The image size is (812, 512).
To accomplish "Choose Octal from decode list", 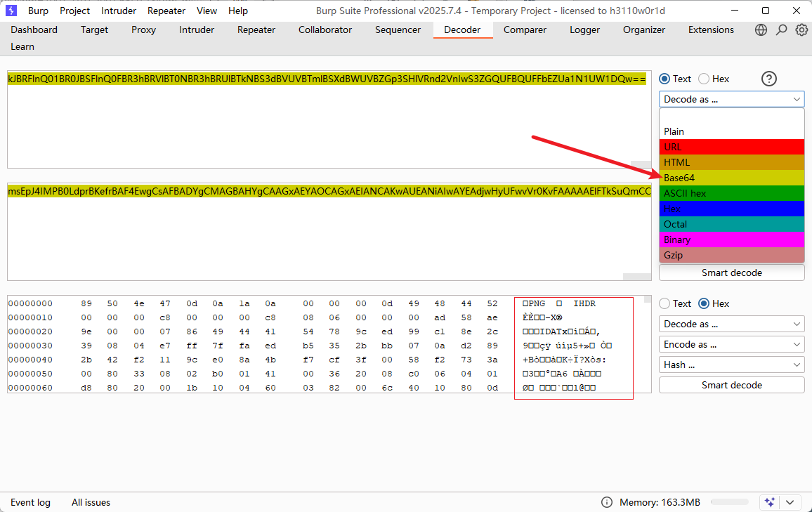I will click(x=732, y=224).
